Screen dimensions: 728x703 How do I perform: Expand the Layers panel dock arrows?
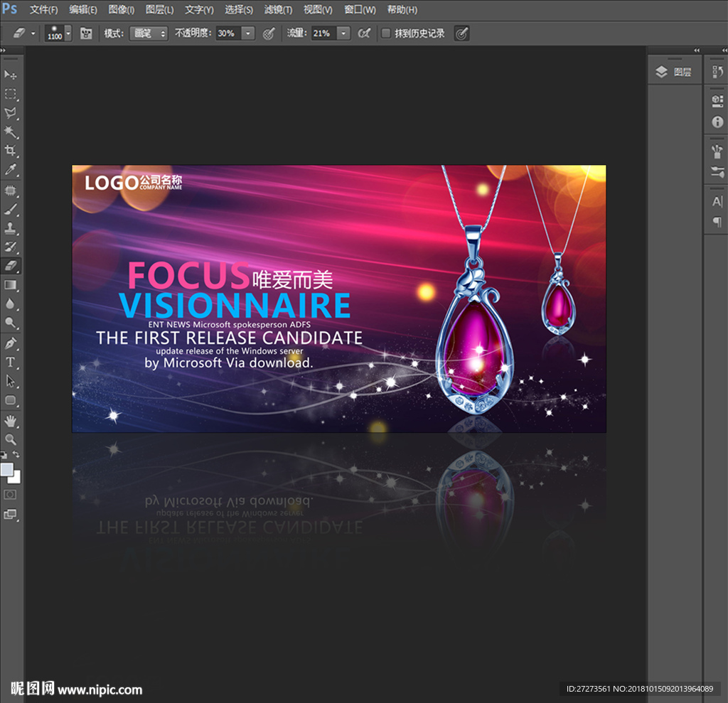697,50
